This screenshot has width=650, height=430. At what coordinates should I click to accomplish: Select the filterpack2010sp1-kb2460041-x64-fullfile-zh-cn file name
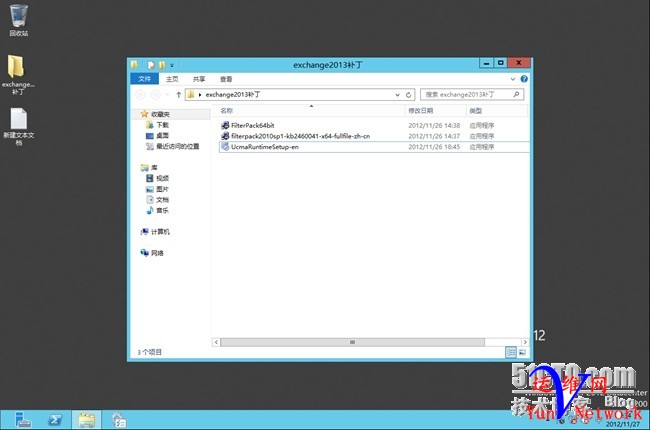click(x=301, y=136)
